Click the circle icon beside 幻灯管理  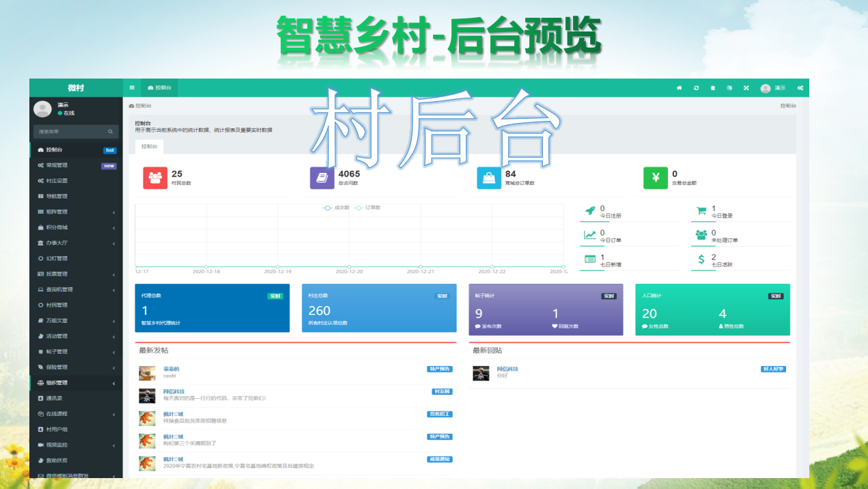pyautogui.click(x=41, y=258)
